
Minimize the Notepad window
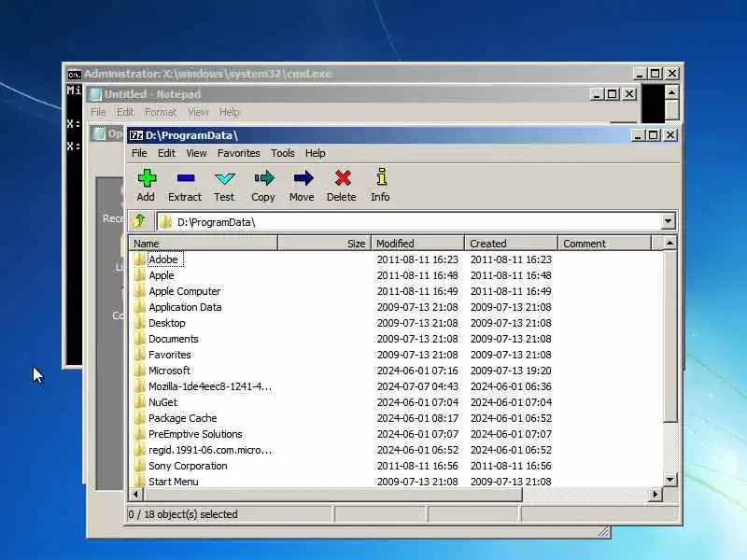[x=597, y=94]
